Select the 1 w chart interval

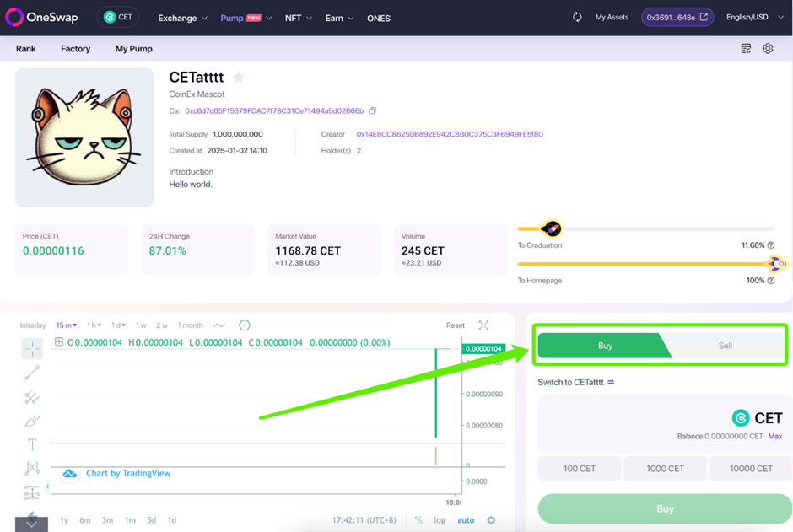click(x=141, y=325)
